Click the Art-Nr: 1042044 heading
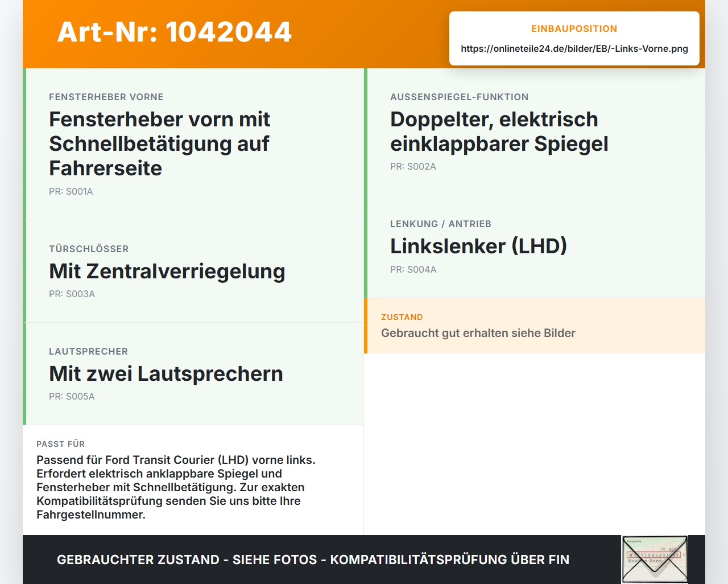Screen dimensions: 728x584 pyautogui.click(x=174, y=32)
